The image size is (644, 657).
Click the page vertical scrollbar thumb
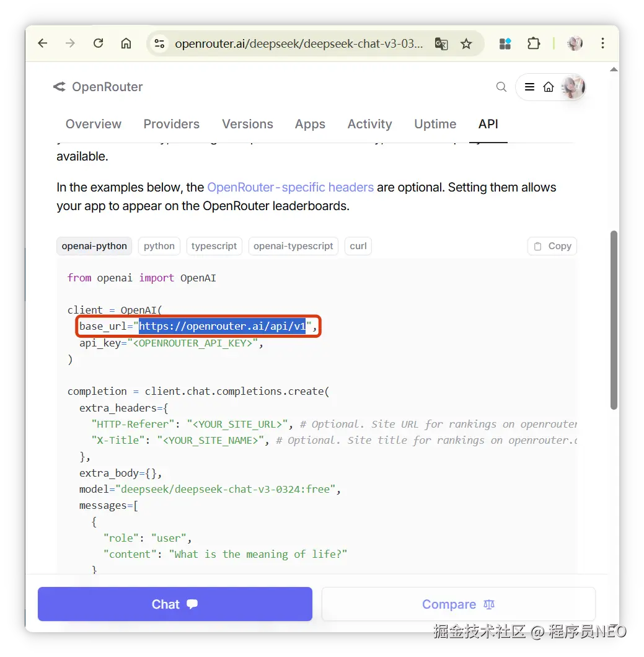(x=614, y=320)
